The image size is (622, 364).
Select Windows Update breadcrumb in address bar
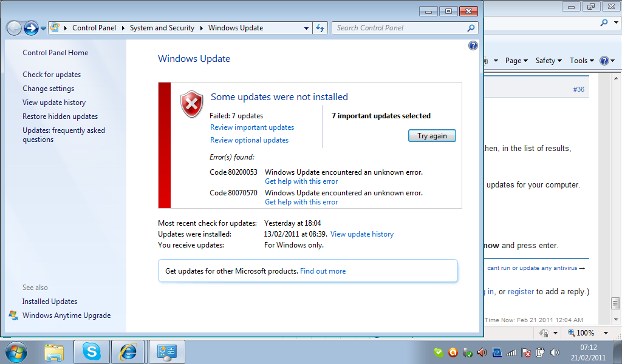tap(236, 28)
